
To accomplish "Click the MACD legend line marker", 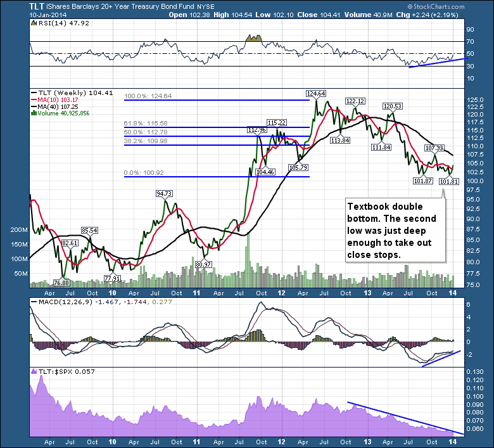I will (34, 302).
